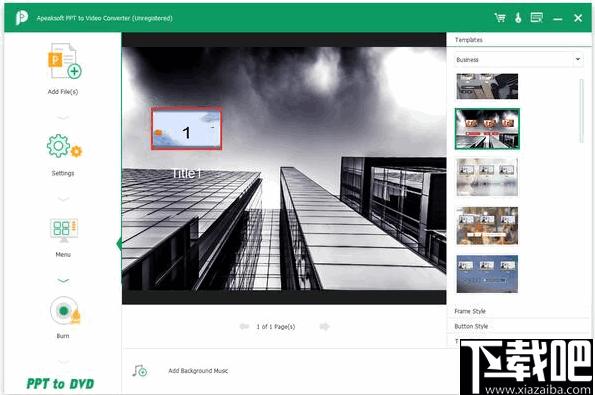
Task: Select the Menu step icon
Action: point(64,230)
